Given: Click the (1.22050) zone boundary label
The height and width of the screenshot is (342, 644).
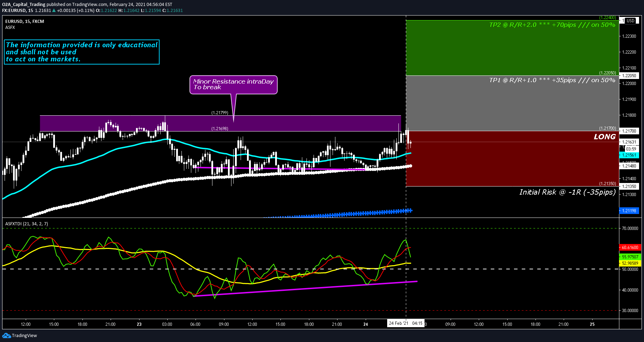Looking at the screenshot, I should (x=608, y=73).
